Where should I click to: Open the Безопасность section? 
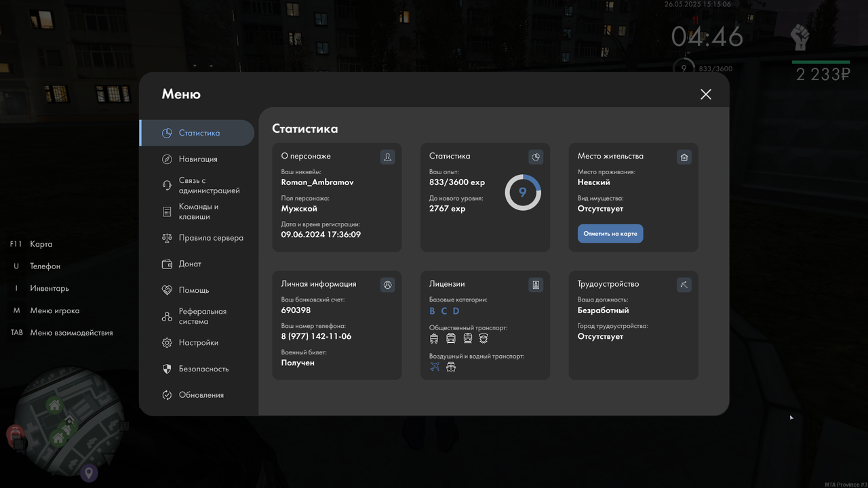pyautogui.click(x=197, y=369)
